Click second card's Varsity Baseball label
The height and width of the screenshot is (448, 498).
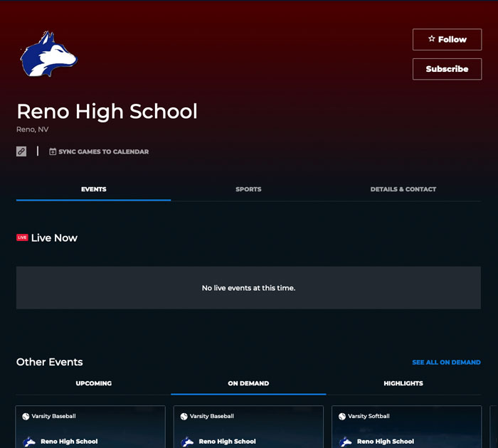(x=212, y=416)
